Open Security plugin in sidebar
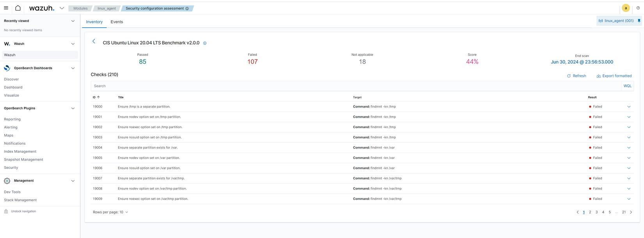Viewport: 644px width, 238px height. tap(11, 168)
